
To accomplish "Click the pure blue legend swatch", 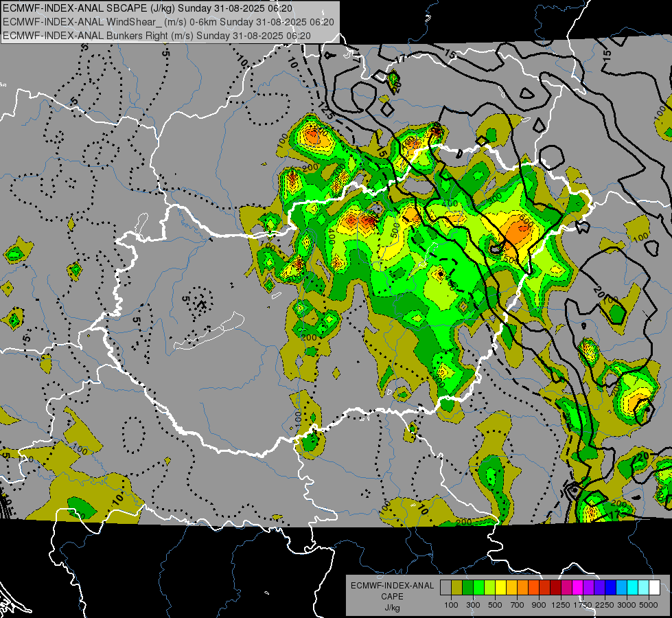I will click(x=611, y=587).
